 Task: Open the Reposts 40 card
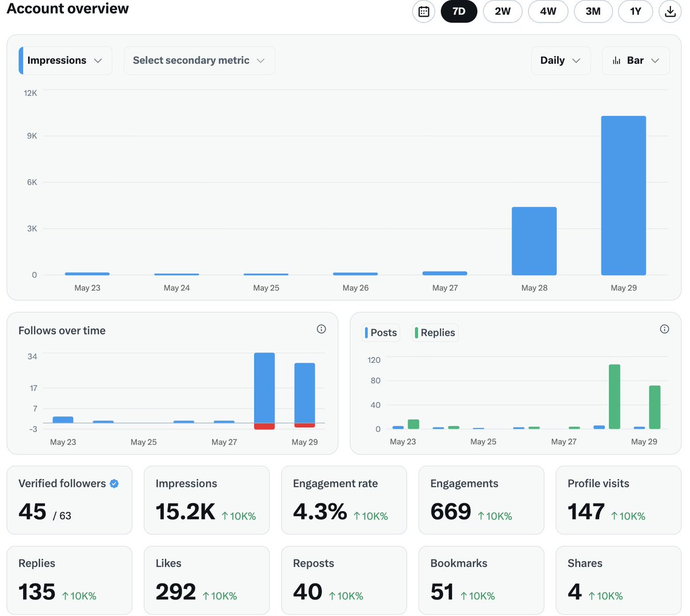click(x=344, y=580)
